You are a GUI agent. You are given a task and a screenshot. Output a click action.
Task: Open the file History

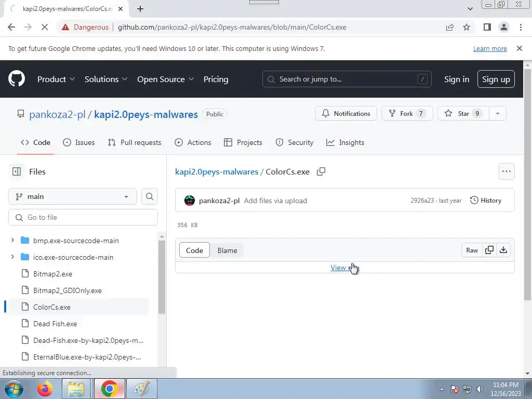(x=486, y=200)
